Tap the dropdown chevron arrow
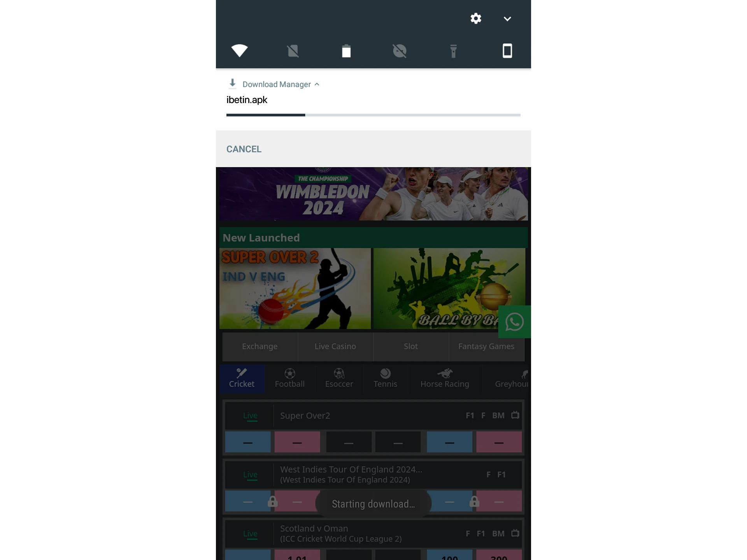Image resolution: width=747 pixels, height=560 pixels. click(x=507, y=19)
